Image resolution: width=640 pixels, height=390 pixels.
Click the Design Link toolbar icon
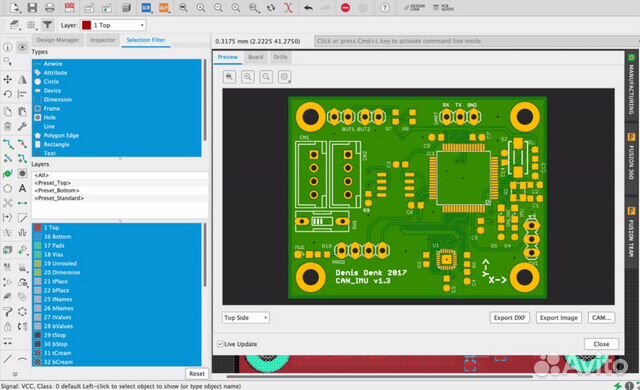pos(414,7)
